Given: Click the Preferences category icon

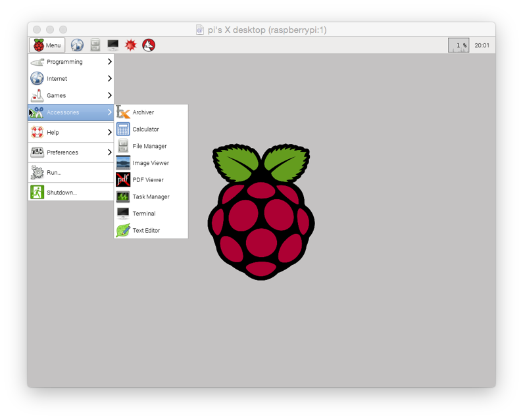Looking at the screenshot, I should tap(37, 152).
